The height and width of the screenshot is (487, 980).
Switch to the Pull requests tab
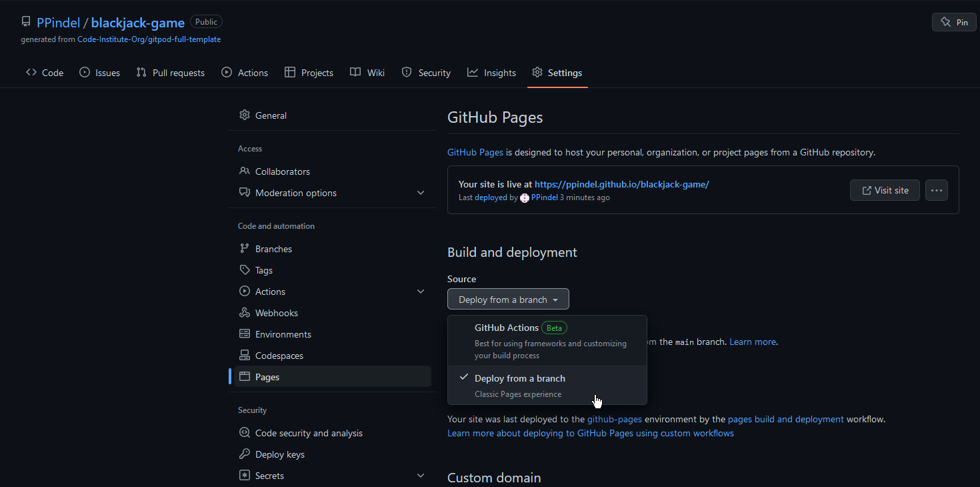[171, 72]
